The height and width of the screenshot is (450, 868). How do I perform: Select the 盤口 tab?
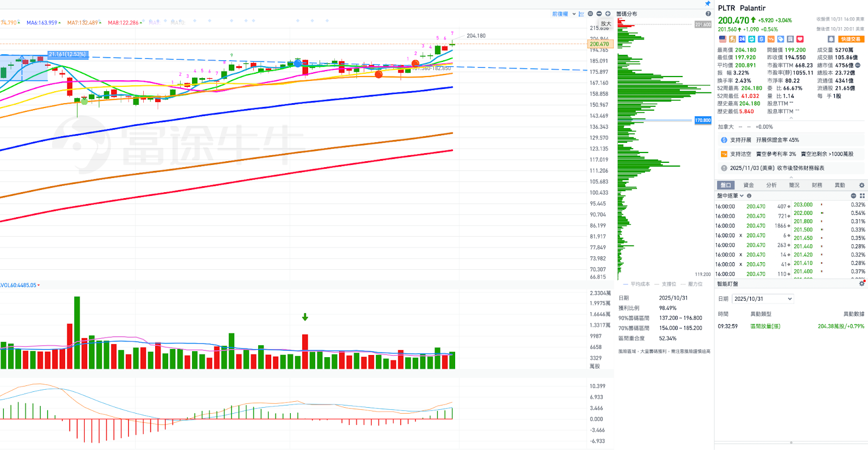pos(726,185)
